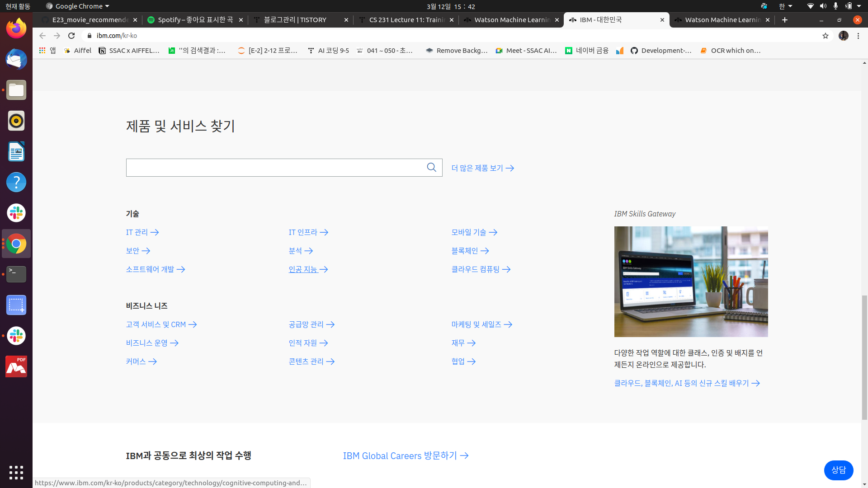Close the Spotify tab
The height and width of the screenshot is (488, 868).
[241, 20]
